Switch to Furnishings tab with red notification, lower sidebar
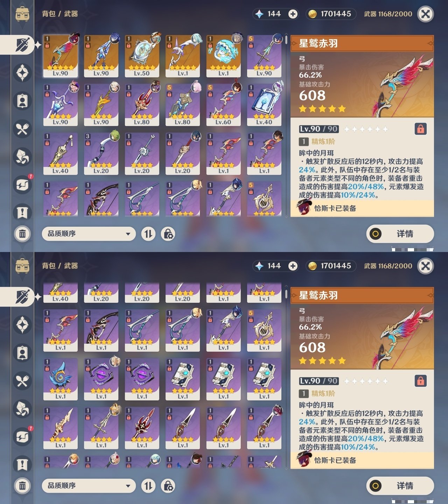The height and width of the screenshot is (504, 448). [22, 437]
